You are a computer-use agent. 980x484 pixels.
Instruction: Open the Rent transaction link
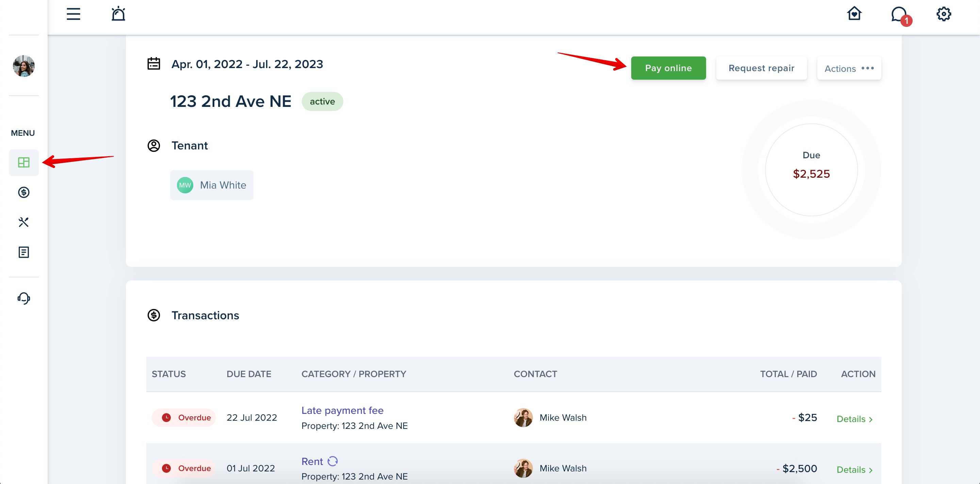click(x=312, y=461)
